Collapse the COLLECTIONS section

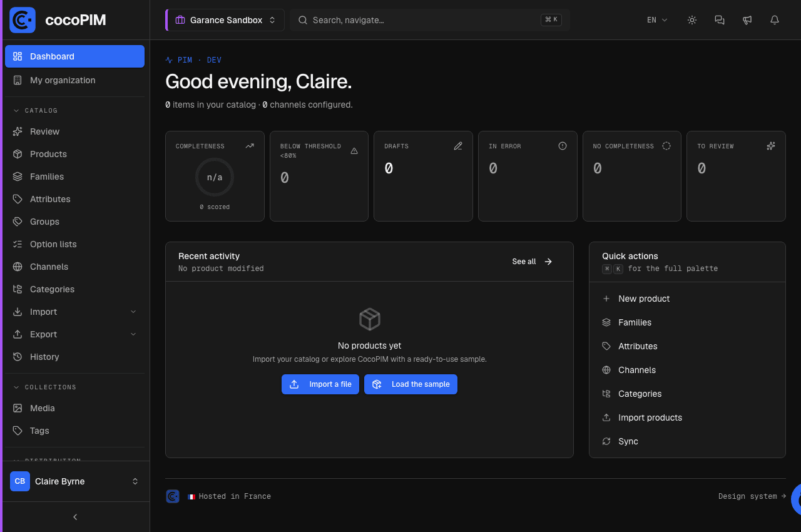(44, 387)
